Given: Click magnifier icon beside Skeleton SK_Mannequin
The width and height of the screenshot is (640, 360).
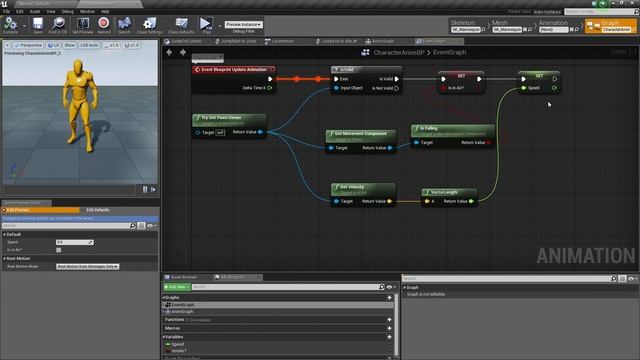Looking at the screenshot, I should [484, 29].
